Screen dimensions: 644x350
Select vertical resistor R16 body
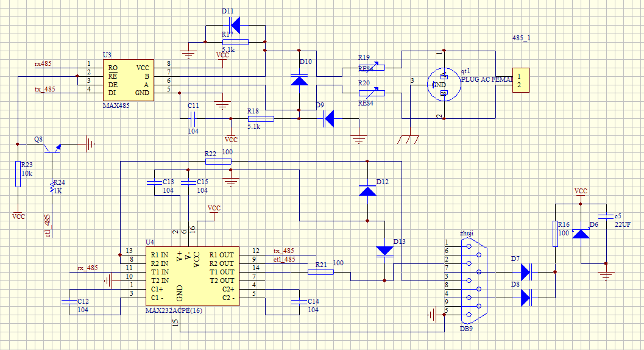click(x=555, y=234)
